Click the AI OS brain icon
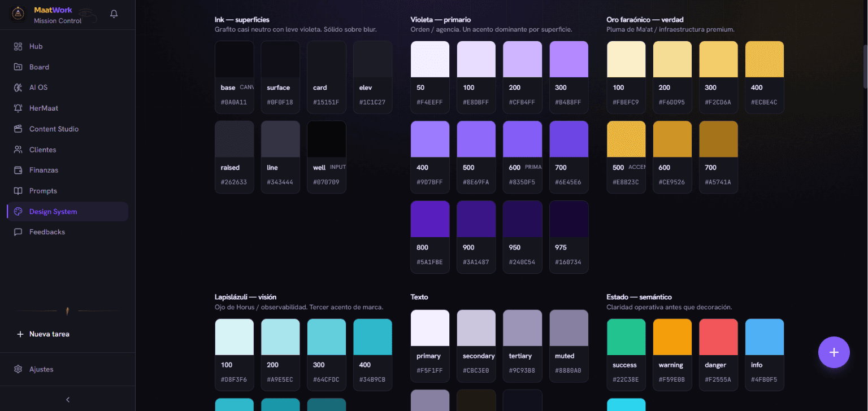 pos(18,88)
